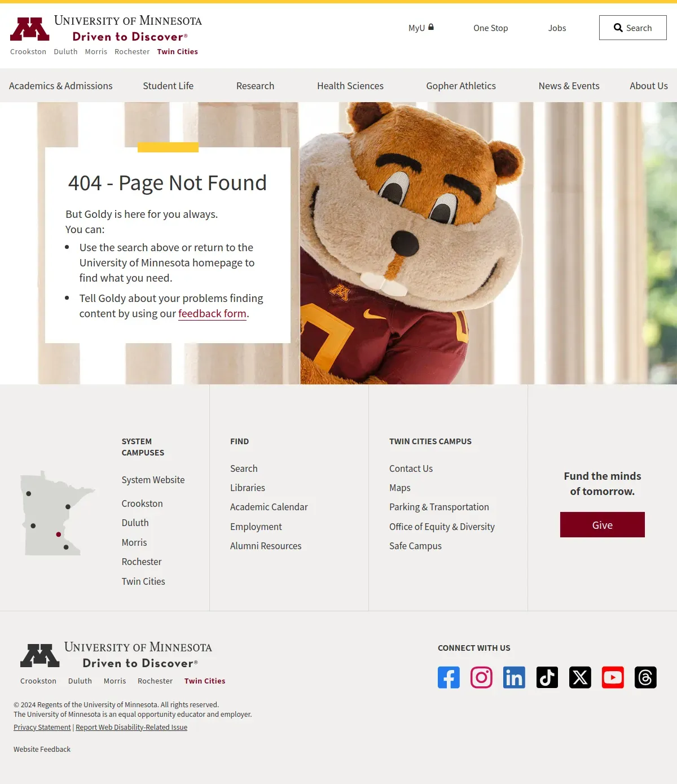Select Duluth campus in header
The image size is (677, 784).
65,51
